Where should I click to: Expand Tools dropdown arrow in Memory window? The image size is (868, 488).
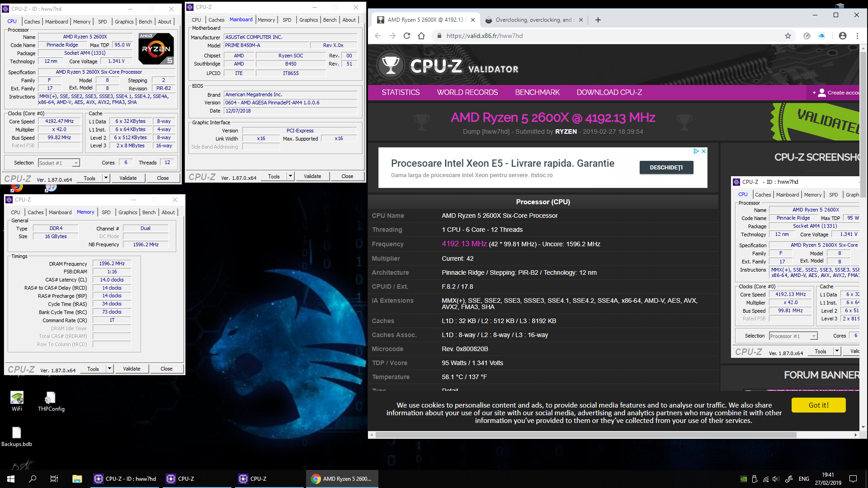click(x=109, y=369)
